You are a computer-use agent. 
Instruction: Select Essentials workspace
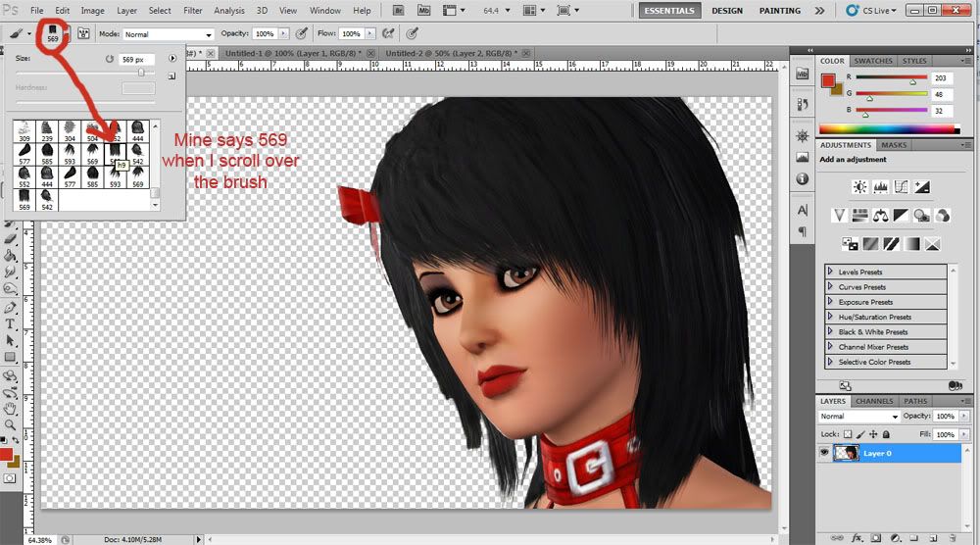669,11
